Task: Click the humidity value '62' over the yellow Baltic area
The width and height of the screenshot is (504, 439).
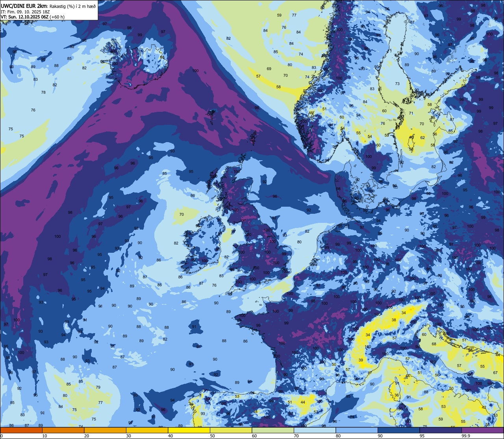Action: click(x=422, y=138)
